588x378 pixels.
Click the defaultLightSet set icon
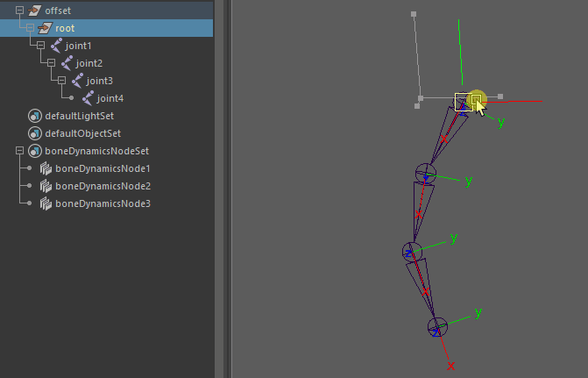[x=35, y=116]
